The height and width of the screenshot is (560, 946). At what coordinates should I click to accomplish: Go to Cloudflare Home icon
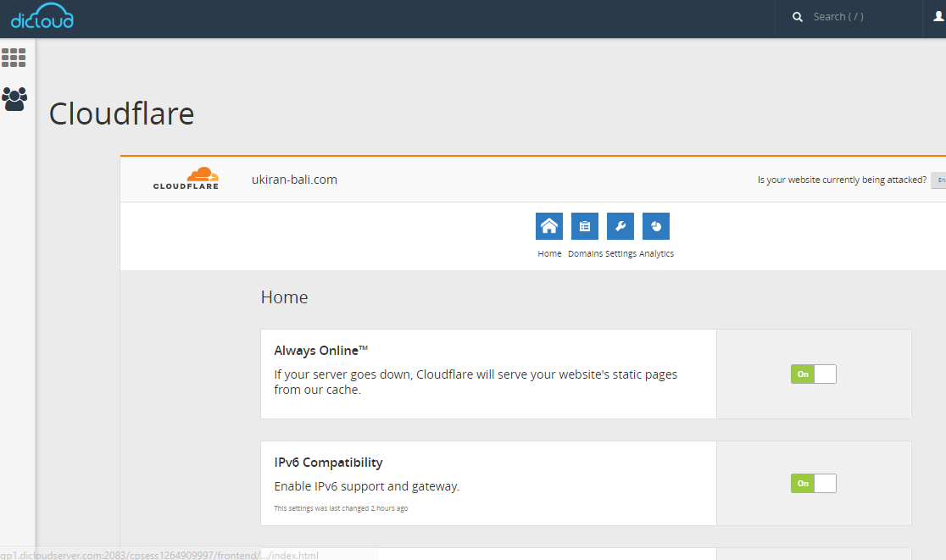(549, 226)
